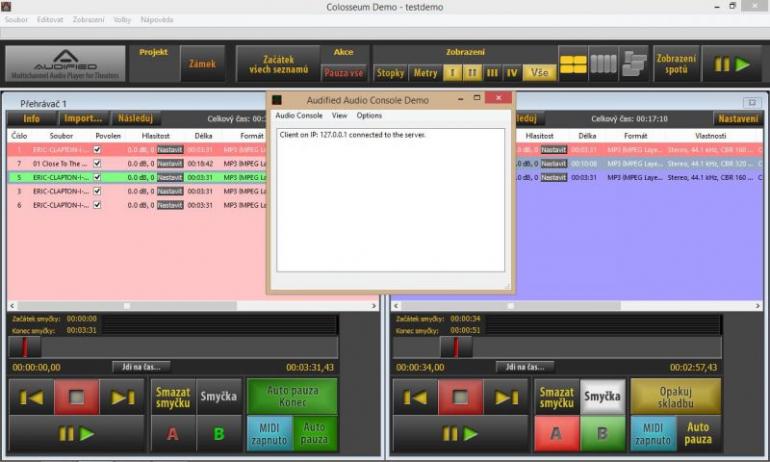Click the Audified logo button
This screenshot has height=462, width=770.
(x=65, y=63)
